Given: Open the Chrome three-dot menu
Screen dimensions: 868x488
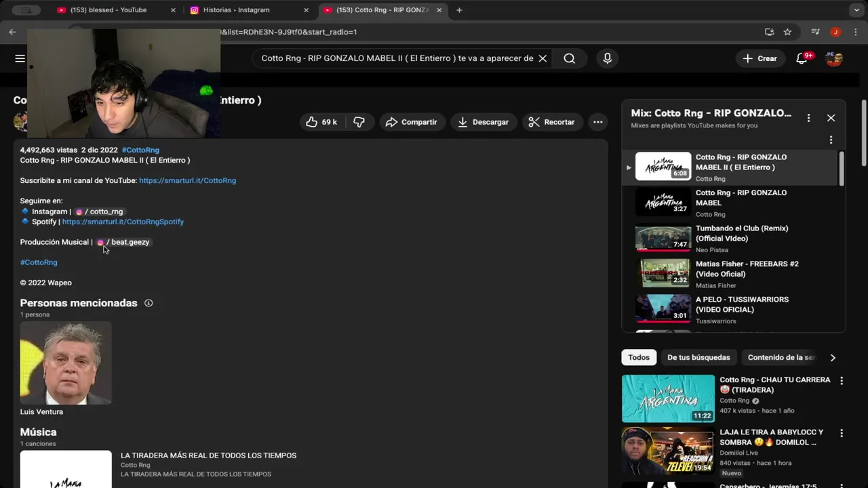Looking at the screenshot, I should click(854, 32).
